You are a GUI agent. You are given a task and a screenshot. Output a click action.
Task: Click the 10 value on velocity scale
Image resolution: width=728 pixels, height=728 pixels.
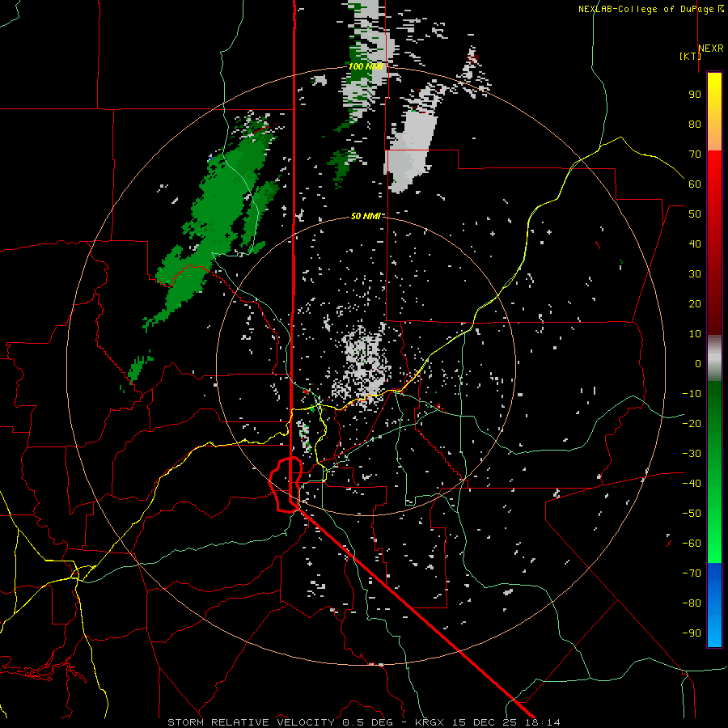(x=695, y=334)
